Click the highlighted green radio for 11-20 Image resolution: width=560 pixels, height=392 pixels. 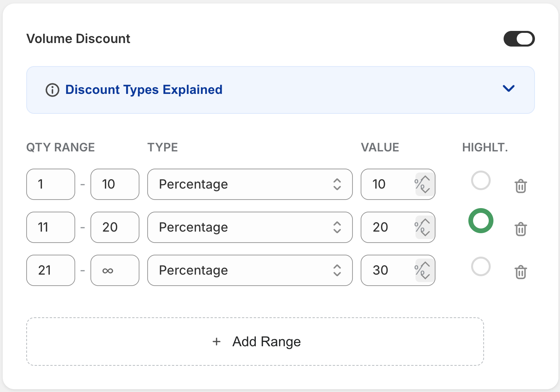[x=481, y=221]
